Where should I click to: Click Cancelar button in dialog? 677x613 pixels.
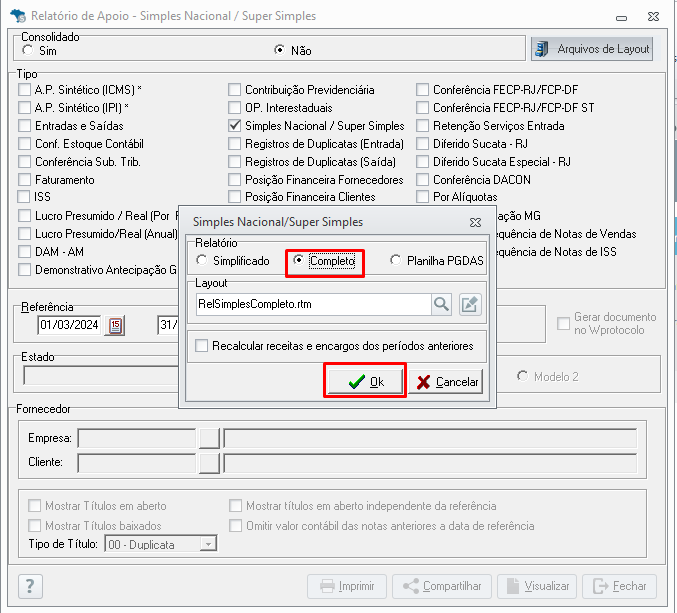(x=446, y=382)
